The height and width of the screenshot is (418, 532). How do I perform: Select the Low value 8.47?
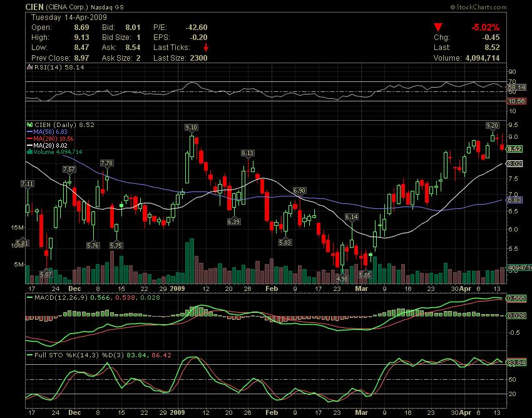tap(81, 48)
